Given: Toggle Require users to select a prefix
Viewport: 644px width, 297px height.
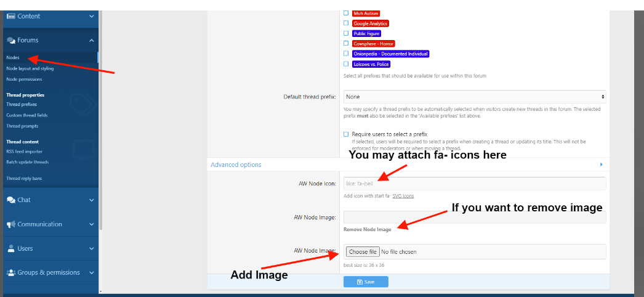Looking at the screenshot, I should [x=346, y=134].
